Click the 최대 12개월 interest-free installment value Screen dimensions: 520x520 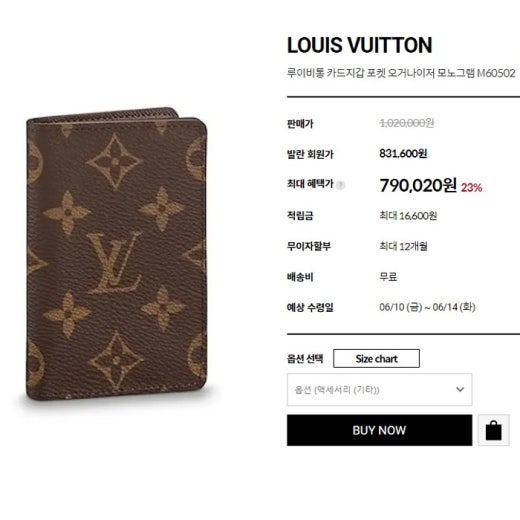pyautogui.click(x=403, y=246)
